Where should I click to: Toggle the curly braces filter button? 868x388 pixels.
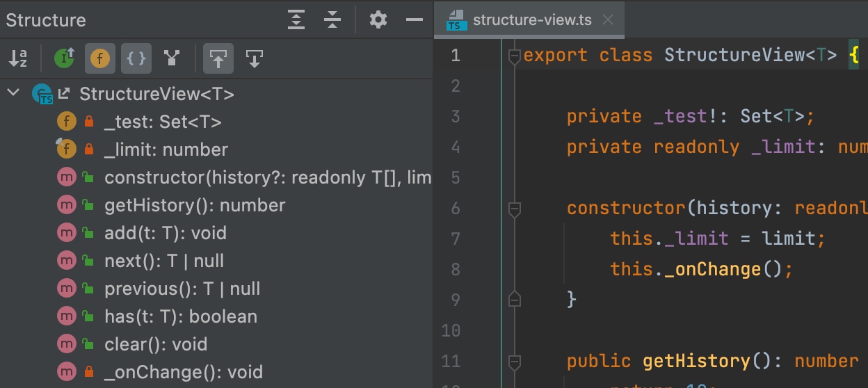point(136,59)
